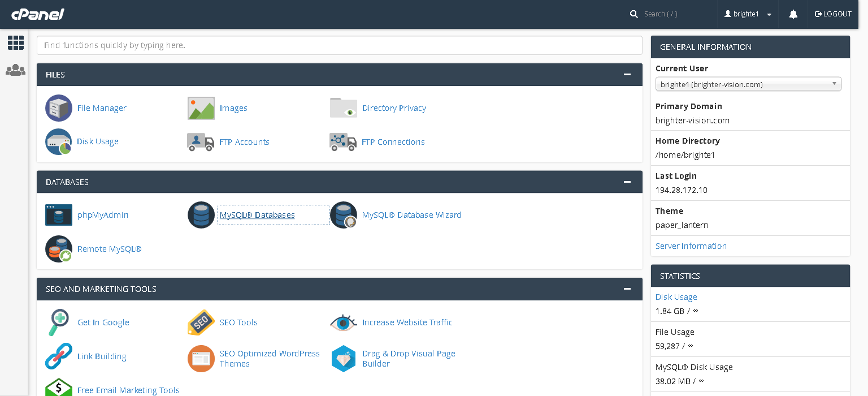Screen dimensions: 868x396
Task: Open the User Manager people icon in sidebar
Action: pyautogui.click(x=16, y=70)
